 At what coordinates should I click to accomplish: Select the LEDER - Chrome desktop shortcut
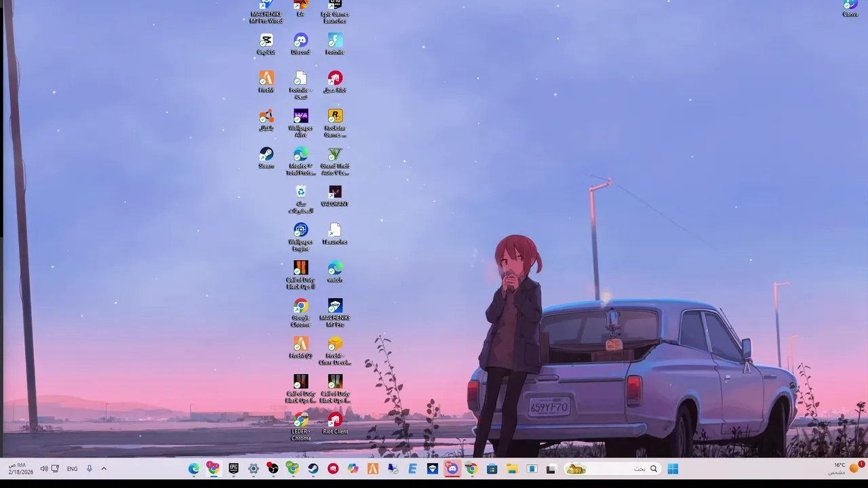coord(300,427)
